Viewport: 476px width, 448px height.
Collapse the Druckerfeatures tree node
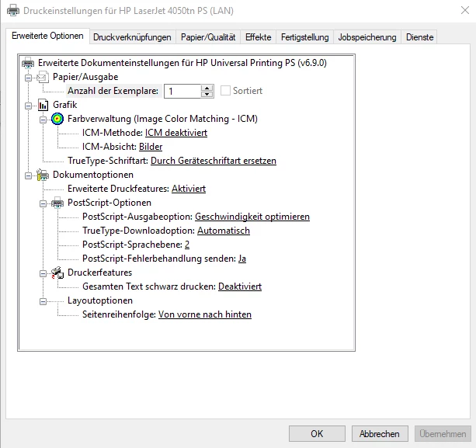point(43,274)
